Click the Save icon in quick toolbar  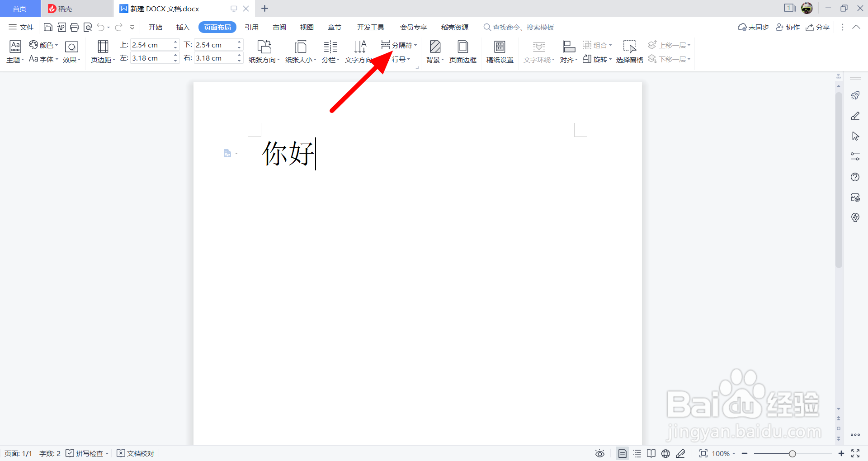tap(48, 27)
